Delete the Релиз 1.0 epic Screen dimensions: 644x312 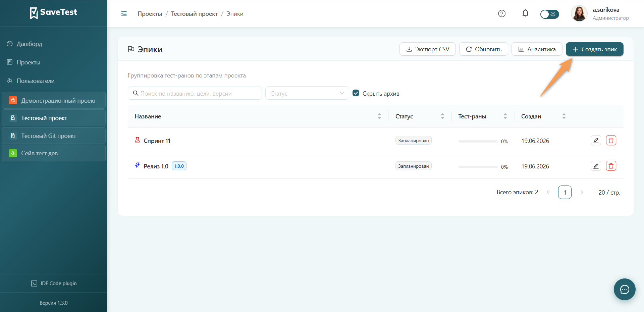pyautogui.click(x=611, y=166)
